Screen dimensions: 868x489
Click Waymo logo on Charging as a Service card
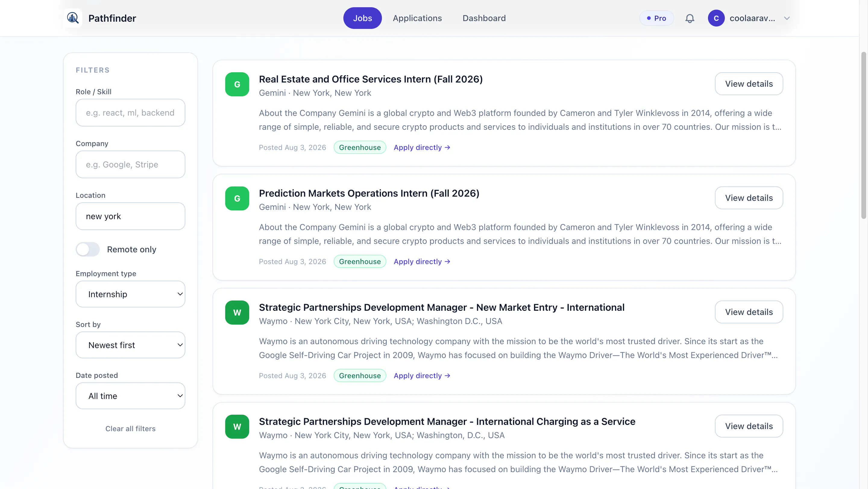(237, 426)
